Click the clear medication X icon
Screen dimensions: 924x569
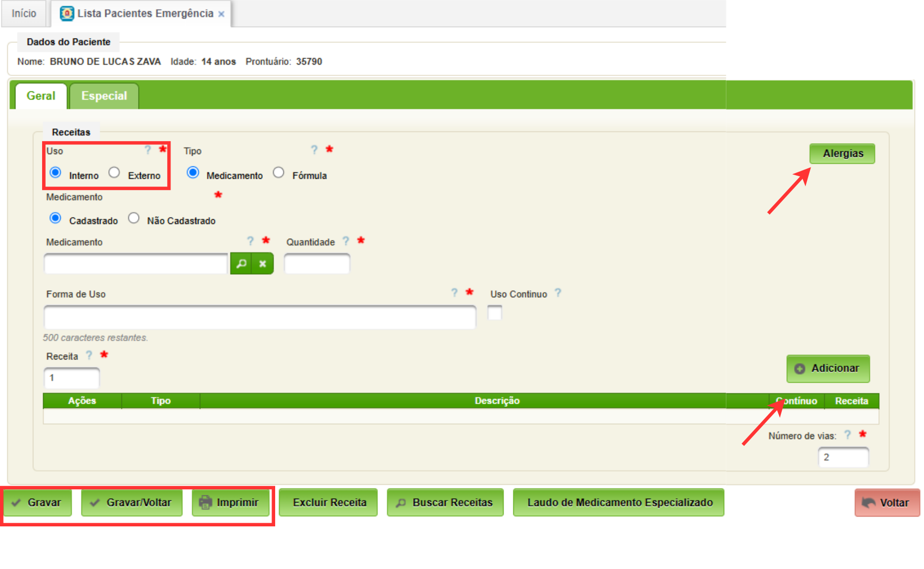coord(263,264)
